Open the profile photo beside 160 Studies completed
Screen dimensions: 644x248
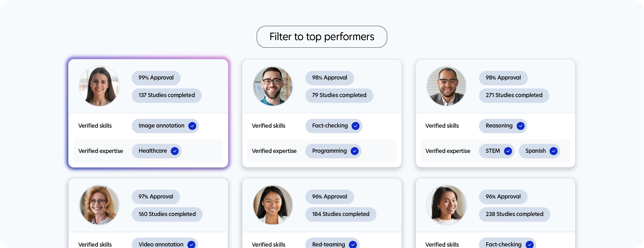[x=99, y=205]
